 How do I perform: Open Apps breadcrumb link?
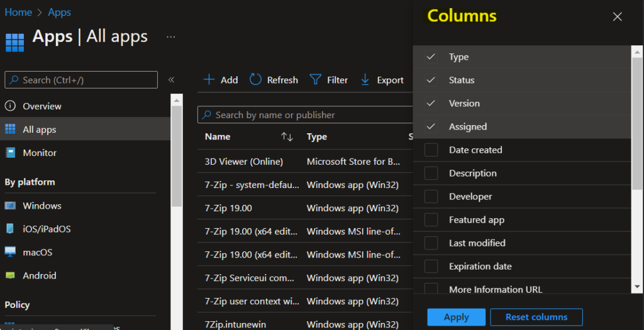pos(60,13)
